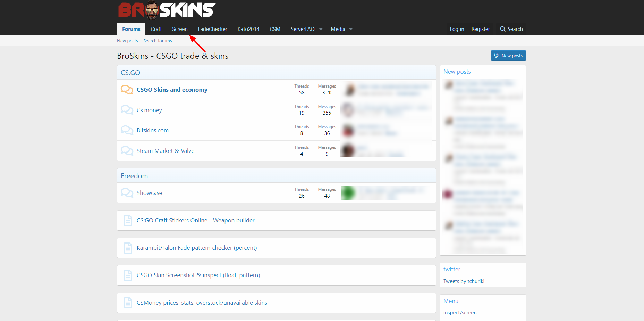Image resolution: width=644 pixels, height=321 pixels.
Task: Click the page icon for CS:GO Craft Stickers Online
Action: point(128,221)
